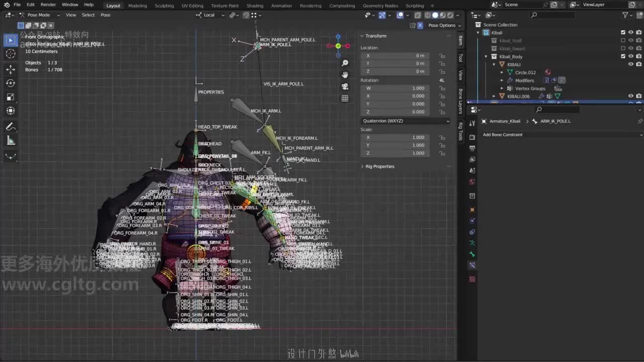Select the Annotate pencil tool
The height and width of the screenshot is (362, 644).
tap(11, 127)
